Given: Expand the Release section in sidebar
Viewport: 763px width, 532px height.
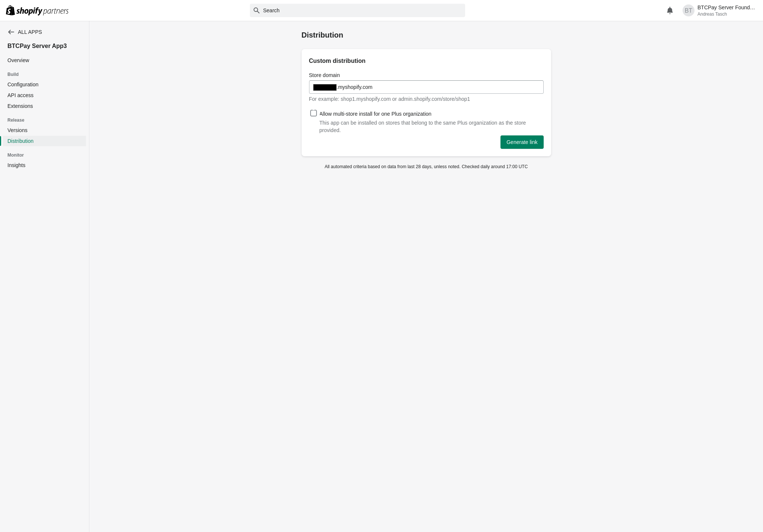Looking at the screenshot, I should 16,120.
